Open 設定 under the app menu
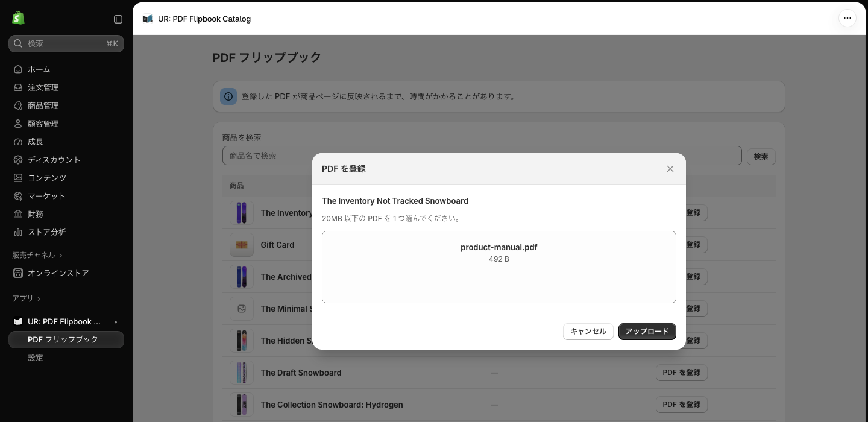868x422 pixels. pos(66,357)
